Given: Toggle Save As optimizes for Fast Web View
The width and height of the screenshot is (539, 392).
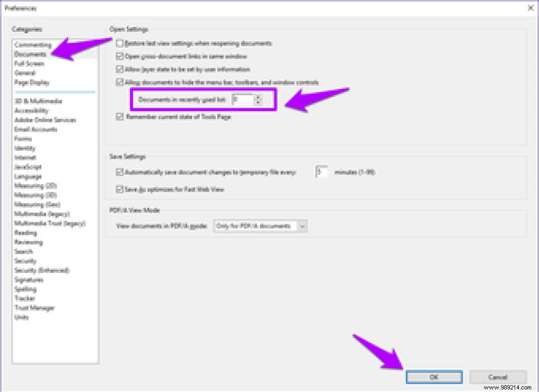Looking at the screenshot, I should click(x=119, y=190).
